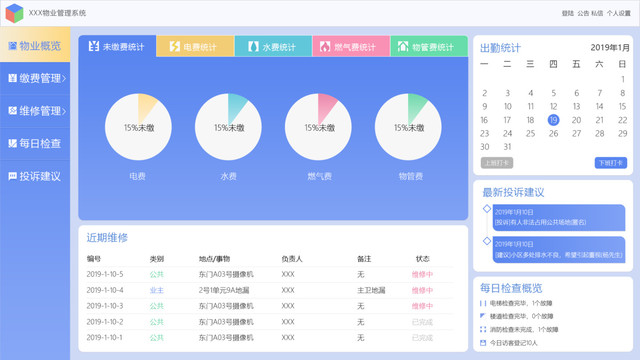The height and width of the screenshot is (360, 640).
Task: Click the 维修管理 sidebar icon
Action: (x=13, y=111)
